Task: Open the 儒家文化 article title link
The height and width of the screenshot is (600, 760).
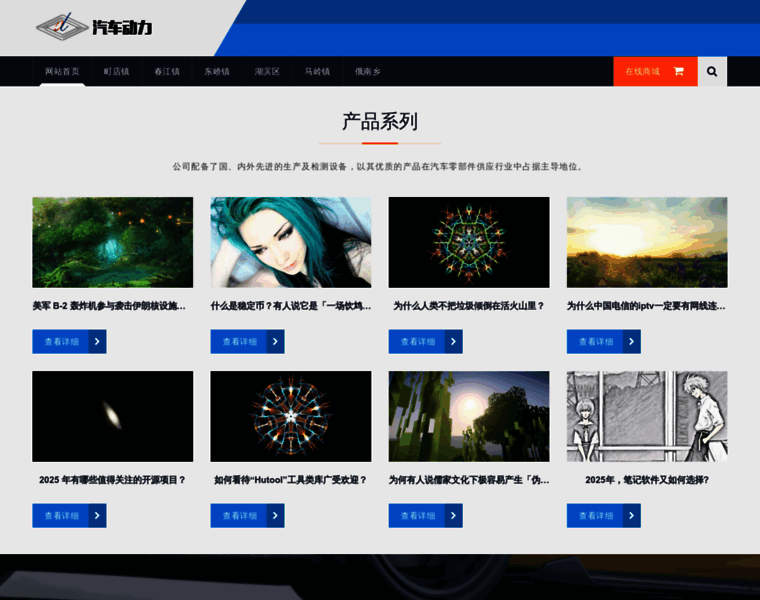Action: 468,480
